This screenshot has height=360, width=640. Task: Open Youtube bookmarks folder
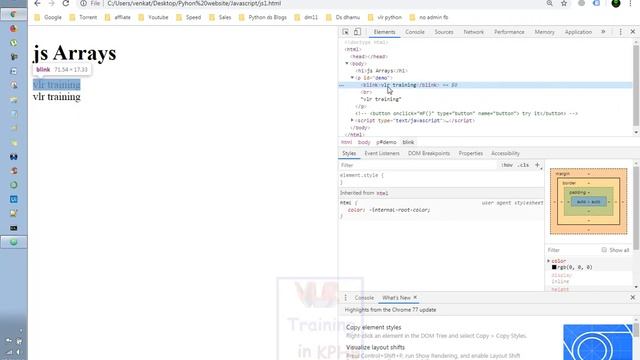[x=153, y=18]
